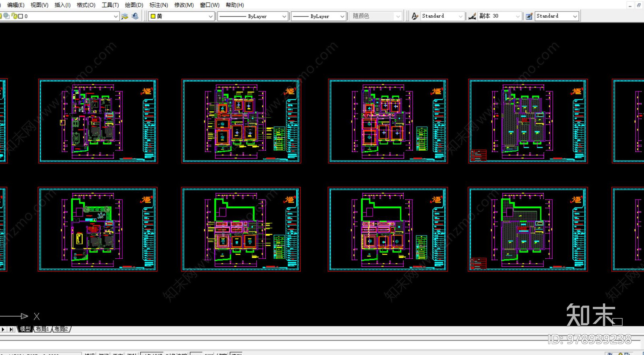Image resolution: width=644 pixels, height=355 pixels.
Task: Expand the second ByLayer lineweight dropdown
Action: [x=343, y=16]
